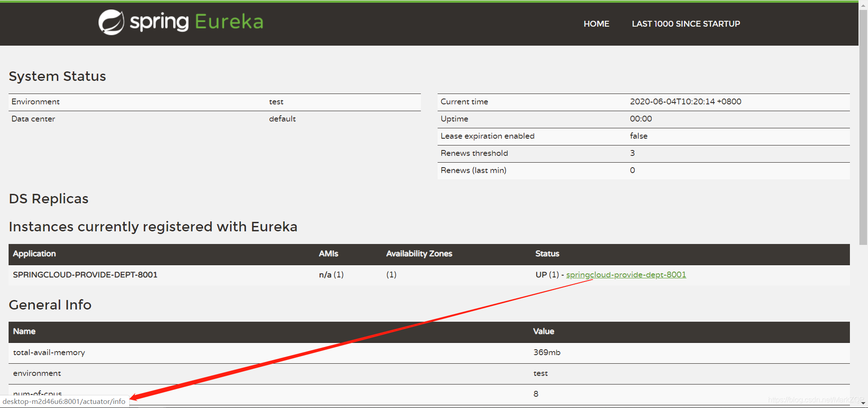The image size is (868, 408).
Task: Click the 'Renews threshold' label
Action: [474, 153]
